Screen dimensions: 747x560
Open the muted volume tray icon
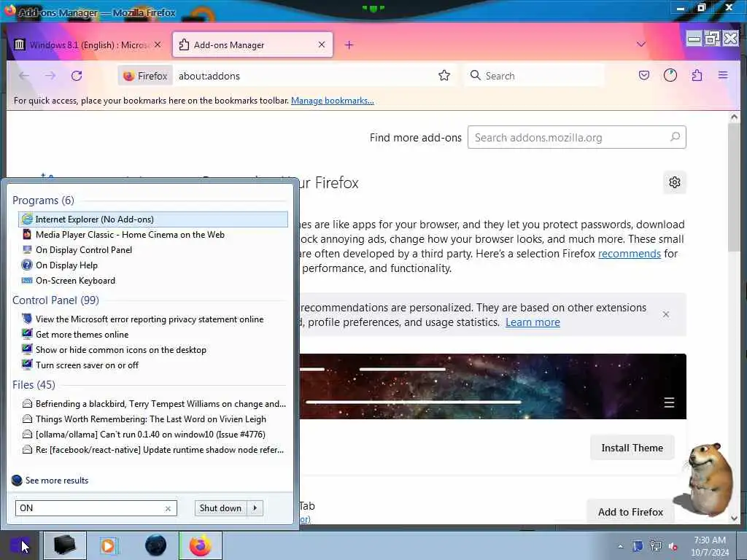(673, 546)
